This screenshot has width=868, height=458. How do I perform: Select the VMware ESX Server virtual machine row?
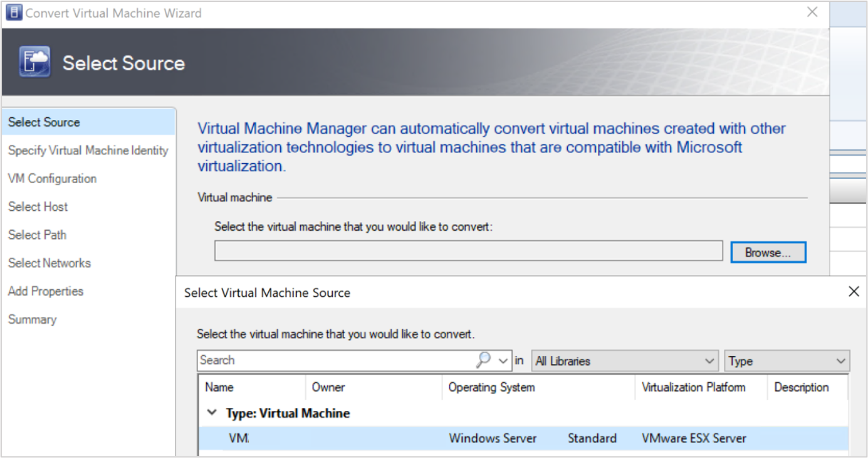coord(523,439)
